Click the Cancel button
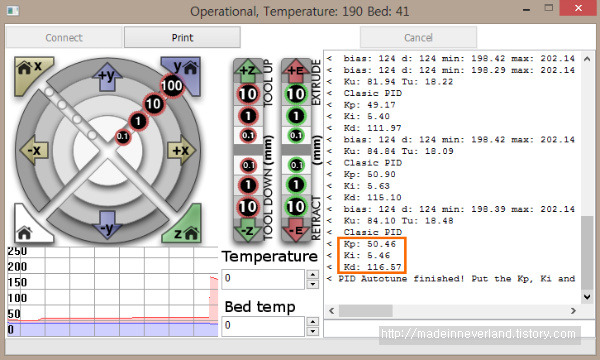600x360 pixels. [x=418, y=37]
